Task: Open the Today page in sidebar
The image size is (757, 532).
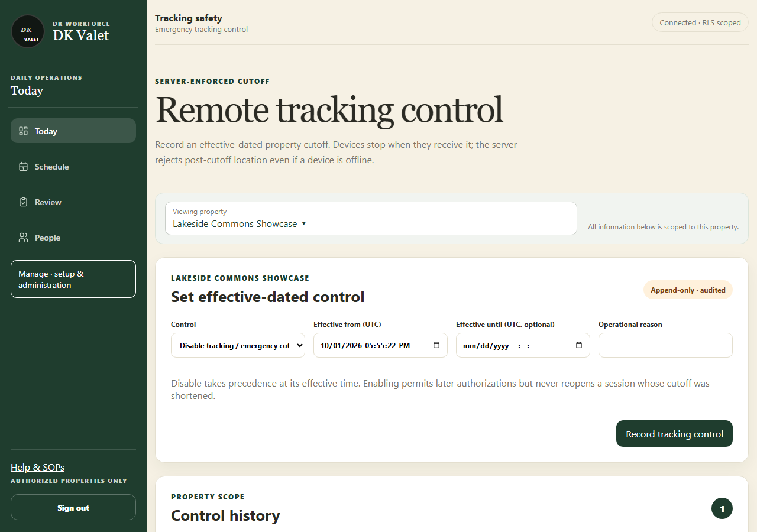Action: click(x=73, y=131)
